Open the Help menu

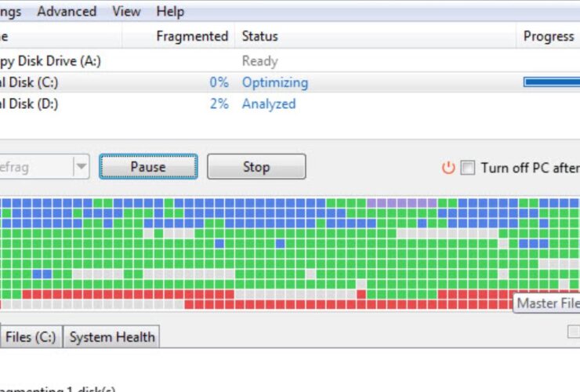170,12
